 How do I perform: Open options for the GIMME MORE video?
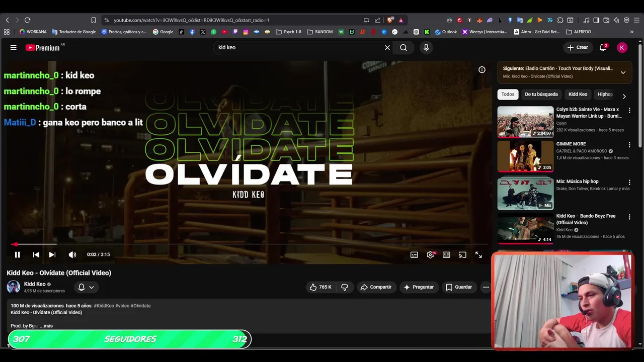click(629, 145)
